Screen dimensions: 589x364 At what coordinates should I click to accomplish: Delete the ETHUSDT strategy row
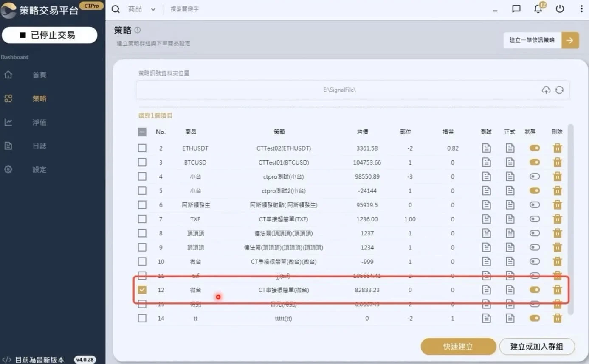[x=557, y=148]
